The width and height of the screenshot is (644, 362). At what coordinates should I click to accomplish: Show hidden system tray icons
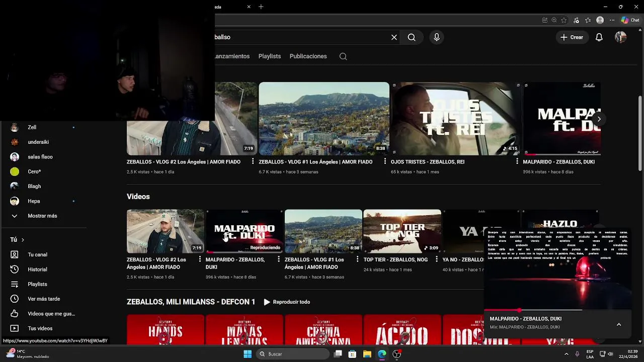(x=567, y=354)
